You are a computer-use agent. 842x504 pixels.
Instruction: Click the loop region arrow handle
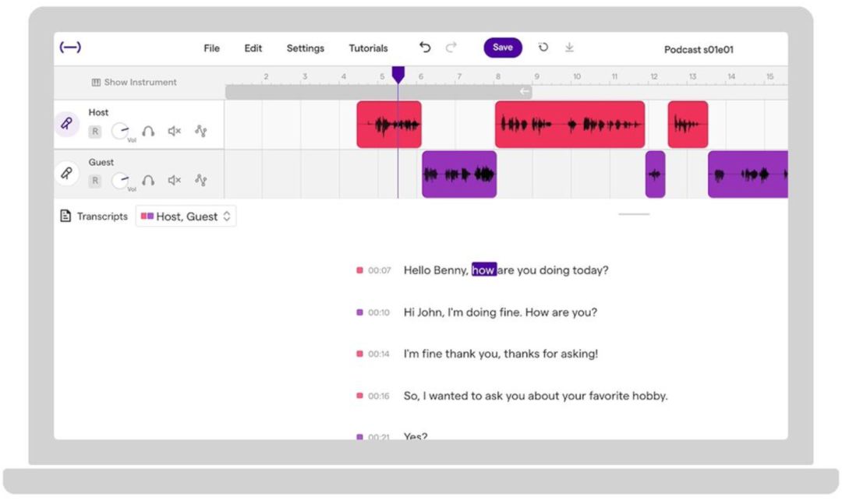pos(525,92)
